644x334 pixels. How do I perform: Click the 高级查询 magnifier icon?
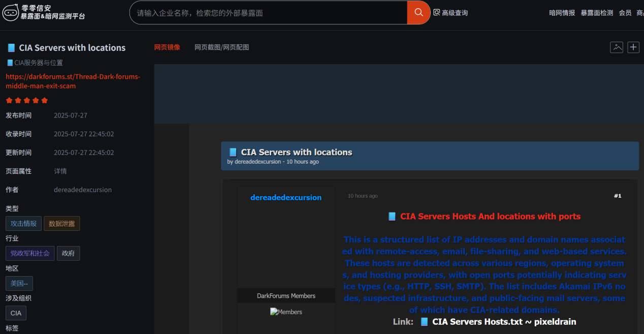click(x=436, y=13)
